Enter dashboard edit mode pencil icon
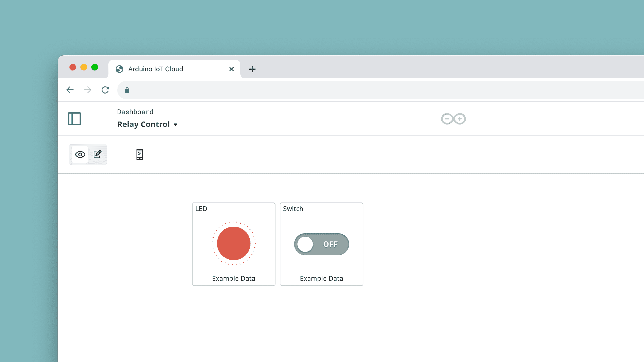The width and height of the screenshot is (644, 362). click(x=97, y=154)
